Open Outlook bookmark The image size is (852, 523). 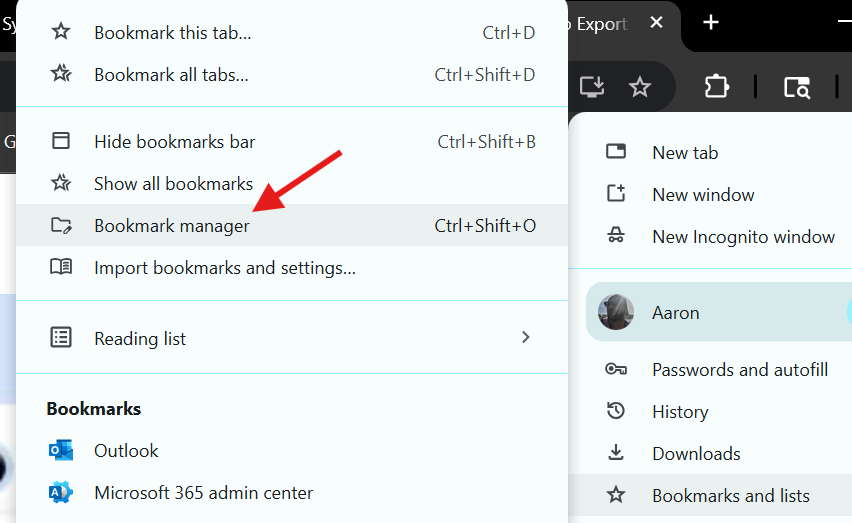click(126, 451)
